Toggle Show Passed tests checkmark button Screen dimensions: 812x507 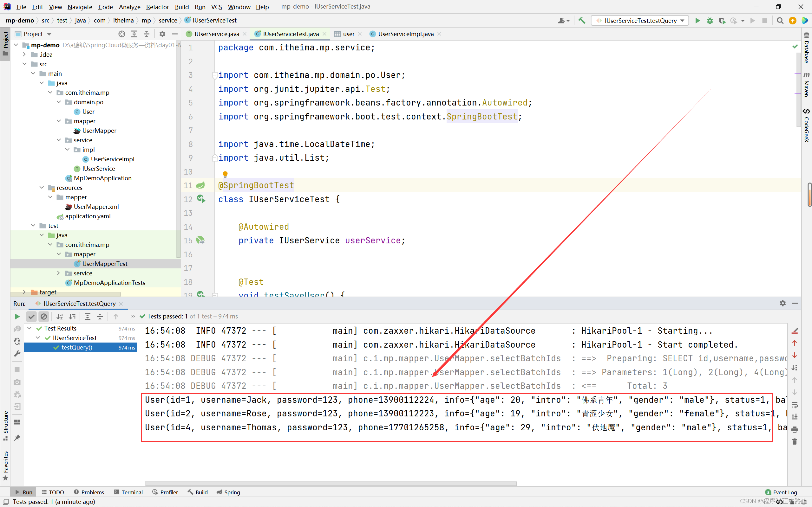click(31, 316)
